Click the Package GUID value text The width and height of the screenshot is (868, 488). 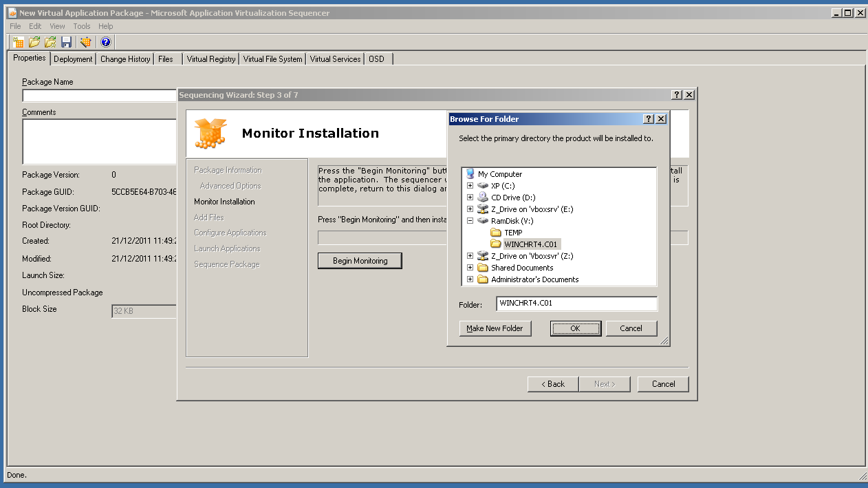click(x=144, y=192)
